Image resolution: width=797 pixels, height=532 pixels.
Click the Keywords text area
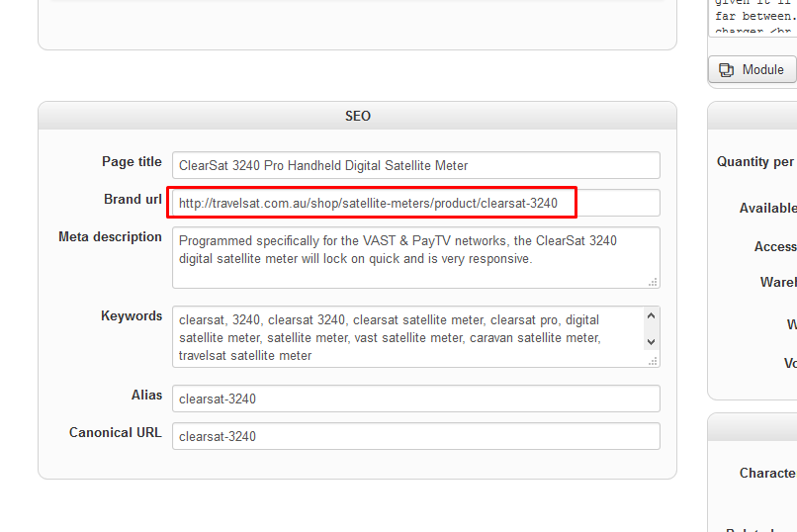click(415, 336)
